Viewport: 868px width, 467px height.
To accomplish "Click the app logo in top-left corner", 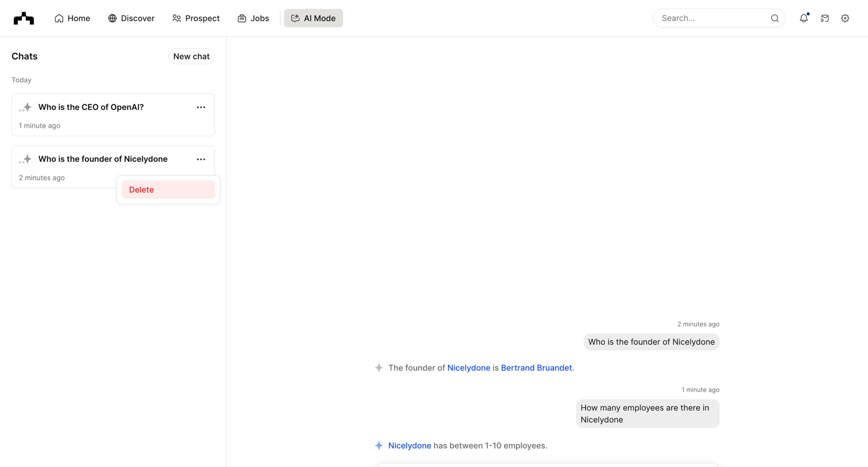I will click(24, 18).
